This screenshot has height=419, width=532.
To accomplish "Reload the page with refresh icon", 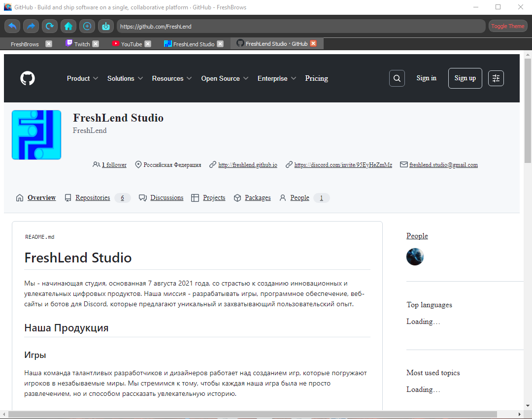I will [50, 26].
